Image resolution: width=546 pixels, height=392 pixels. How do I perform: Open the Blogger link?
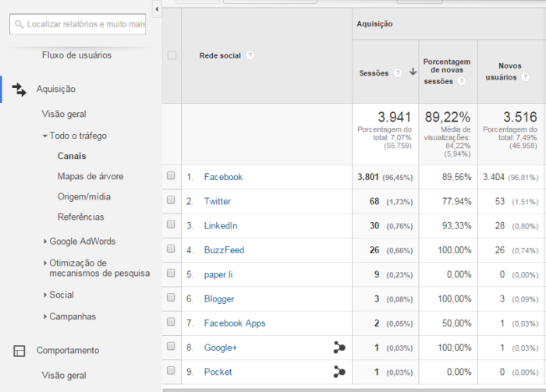click(x=219, y=298)
